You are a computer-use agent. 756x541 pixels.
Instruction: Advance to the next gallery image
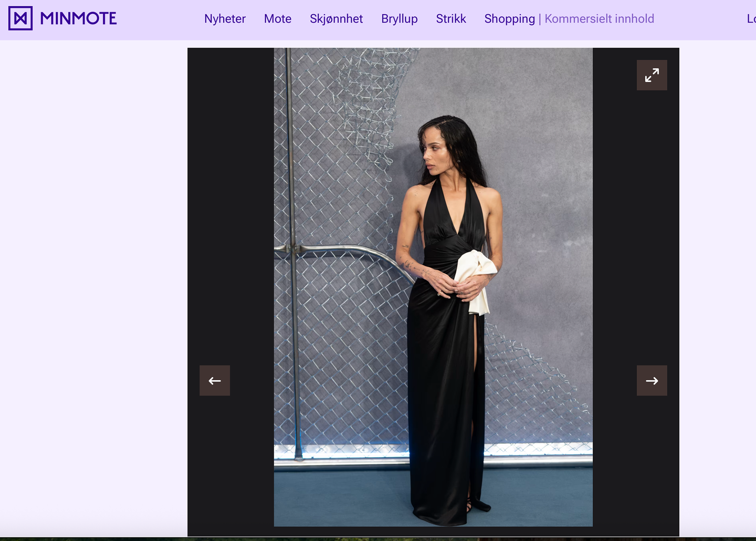point(652,380)
